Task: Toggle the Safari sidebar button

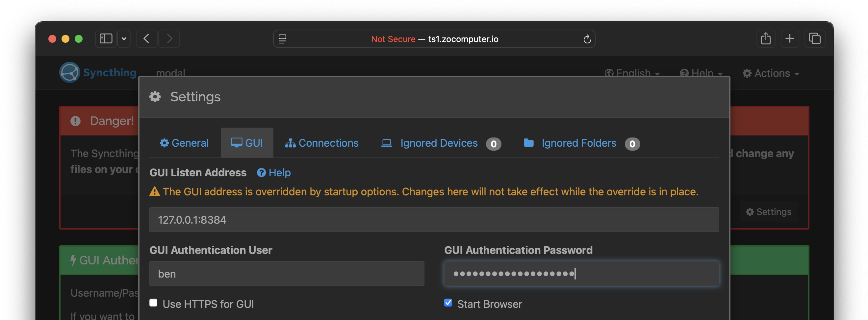Action: (106, 39)
